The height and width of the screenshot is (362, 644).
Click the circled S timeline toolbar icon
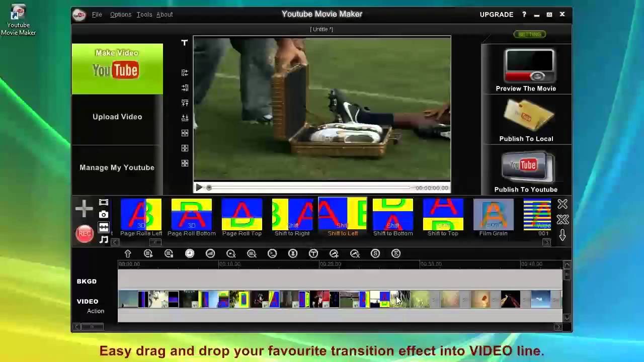[x=375, y=254]
